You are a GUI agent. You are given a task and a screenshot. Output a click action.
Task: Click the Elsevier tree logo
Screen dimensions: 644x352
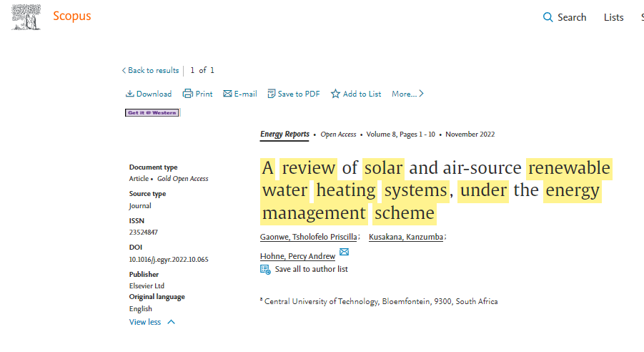pyautogui.click(x=26, y=16)
